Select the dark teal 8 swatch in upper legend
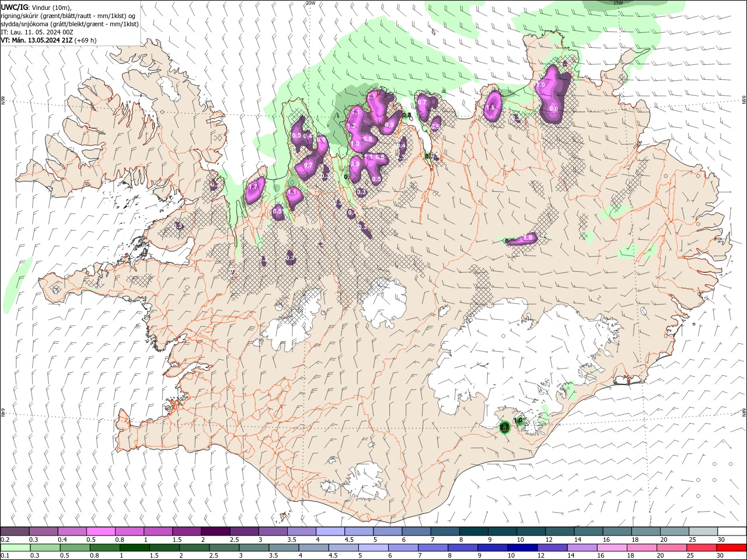The image size is (747, 560). pos(473,531)
